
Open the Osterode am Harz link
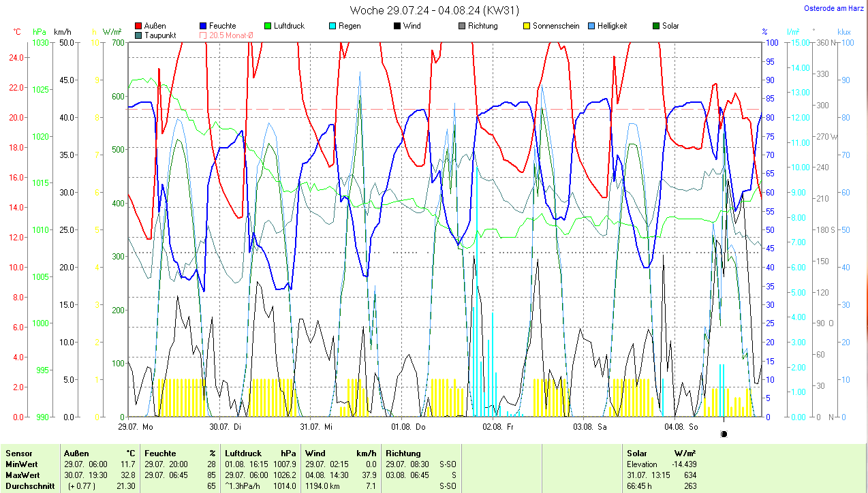coord(835,8)
